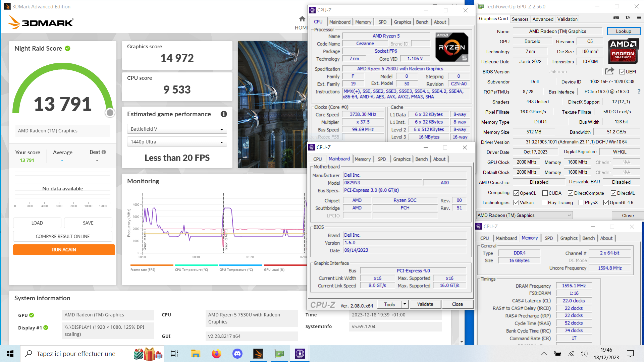Open Discord from the taskbar
This screenshot has height=362, width=644.
coord(237,354)
